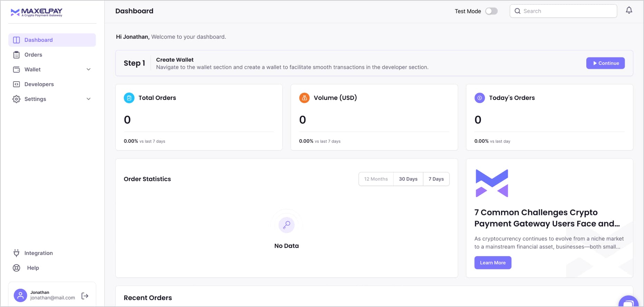The width and height of the screenshot is (644, 307).
Task: Open the crypto challenges article headline
Action: [x=547, y=218]
